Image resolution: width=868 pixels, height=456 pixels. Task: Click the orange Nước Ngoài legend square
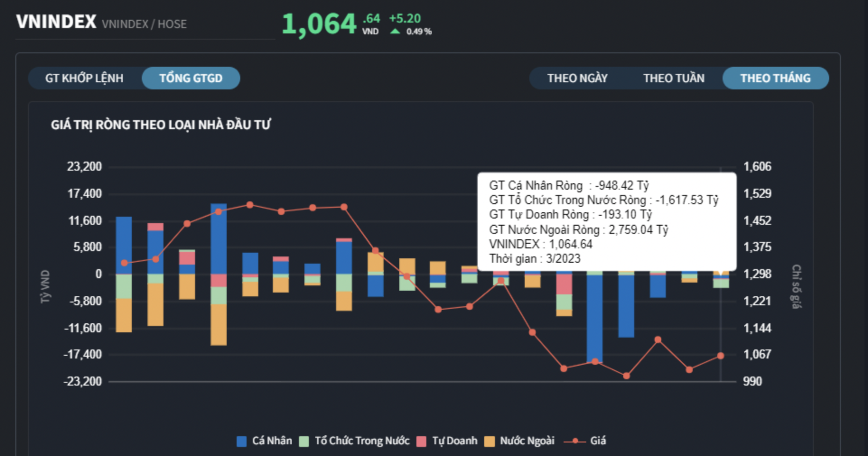489,441
